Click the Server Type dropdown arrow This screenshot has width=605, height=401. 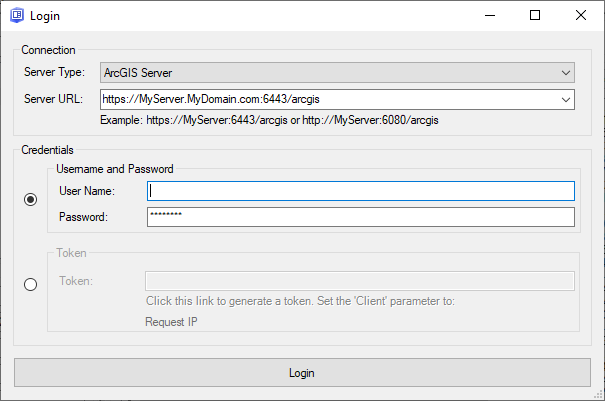566,73
